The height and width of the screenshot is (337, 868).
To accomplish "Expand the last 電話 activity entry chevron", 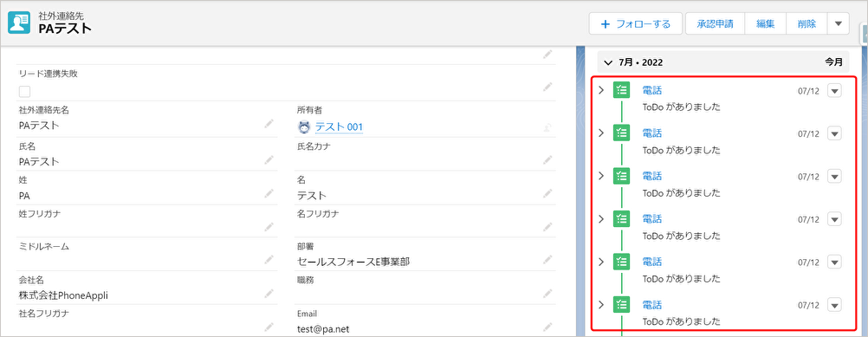I will coord(601,304).
